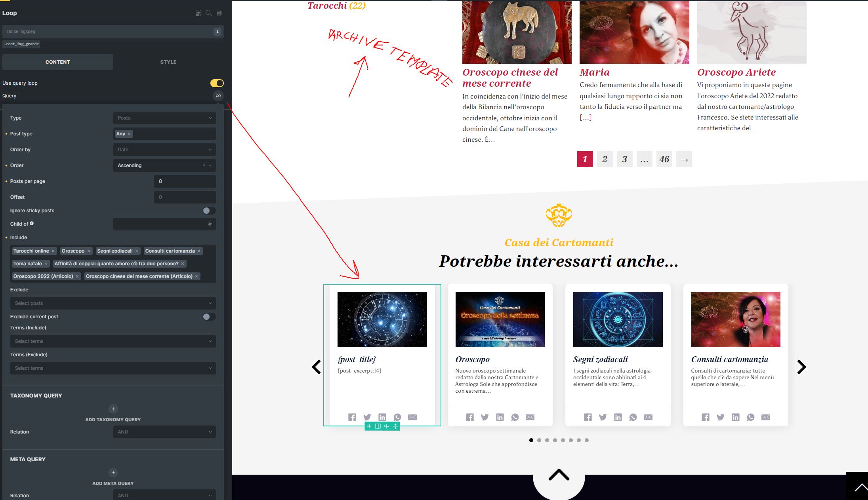Go to pagination page 2
Viewport: 868px width, 500px height.
pyautogui.click(x=605, y=159)
